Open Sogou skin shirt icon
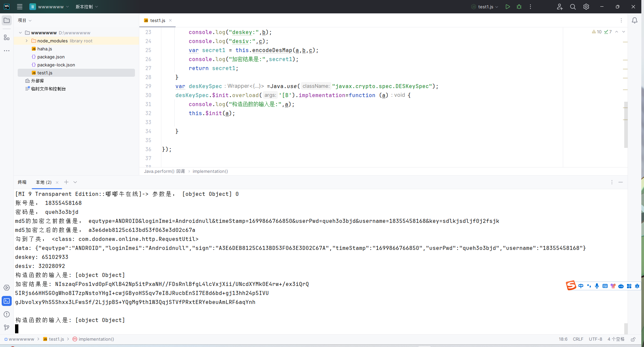 tap(613, 286)
